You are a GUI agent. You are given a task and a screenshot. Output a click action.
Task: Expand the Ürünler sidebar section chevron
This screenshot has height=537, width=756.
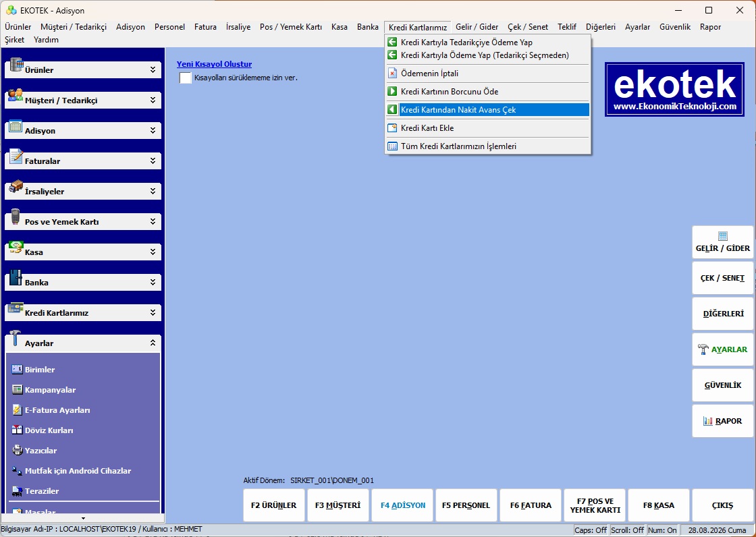(x=153, y=70)
